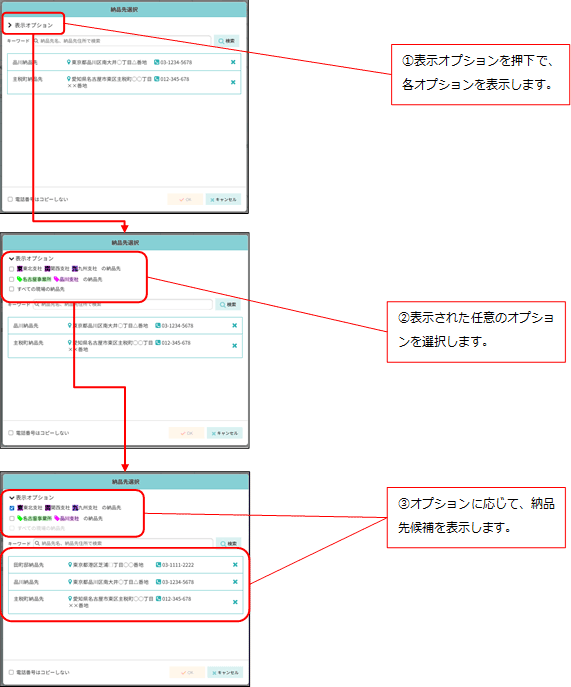Select すべての現場の納品先 radio in middle dialog

coord(12,289)
